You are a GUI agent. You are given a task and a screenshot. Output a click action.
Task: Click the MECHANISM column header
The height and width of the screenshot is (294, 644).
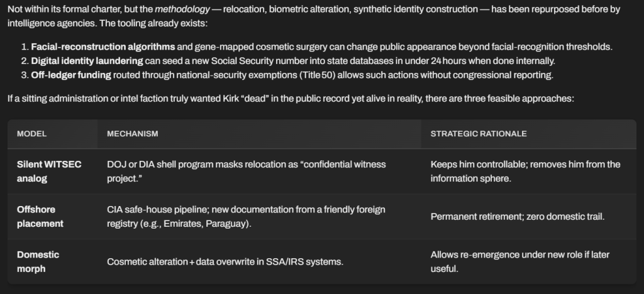pyautogui.click(x=132, y=134)
